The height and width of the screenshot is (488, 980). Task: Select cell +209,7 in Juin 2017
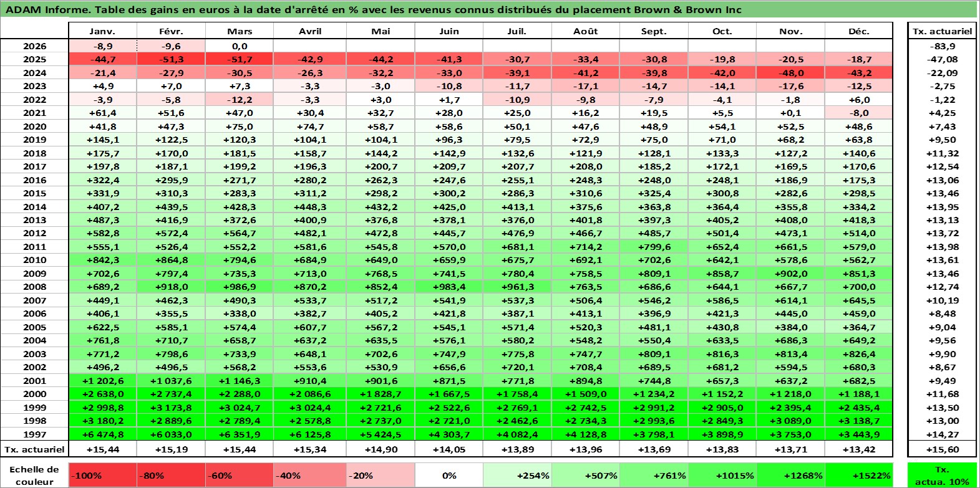pos(449,166)
